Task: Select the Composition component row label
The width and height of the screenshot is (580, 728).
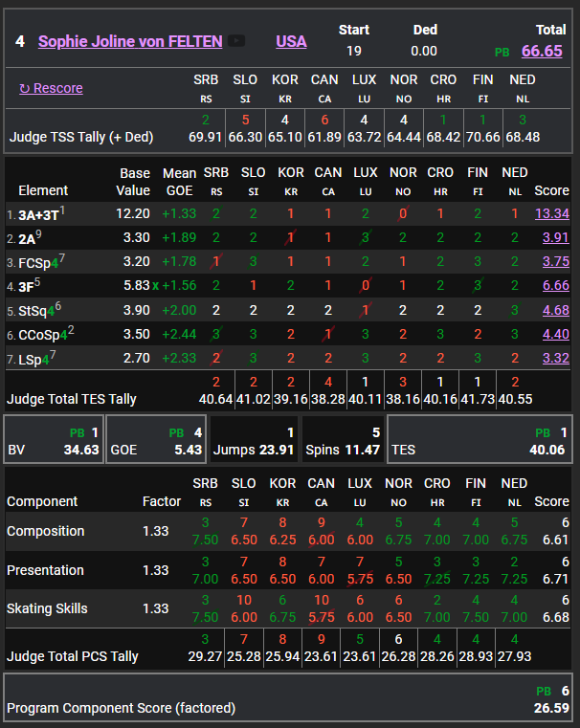Action: pos(46,531)
